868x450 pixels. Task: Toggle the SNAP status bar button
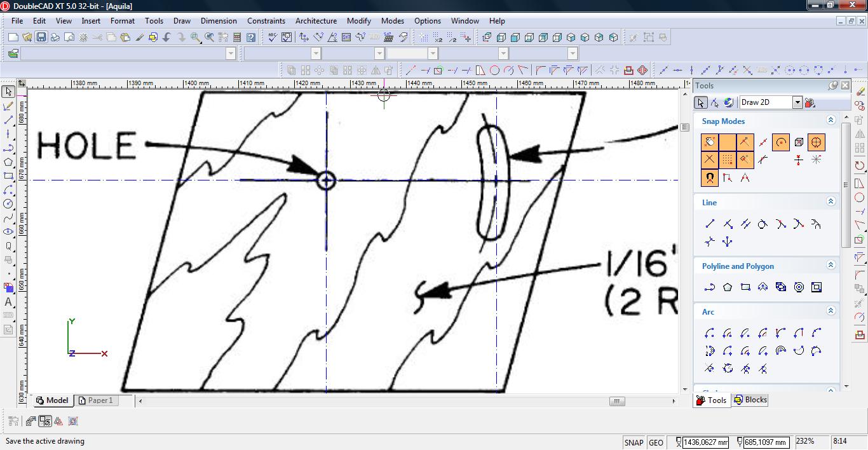[634, 442]
